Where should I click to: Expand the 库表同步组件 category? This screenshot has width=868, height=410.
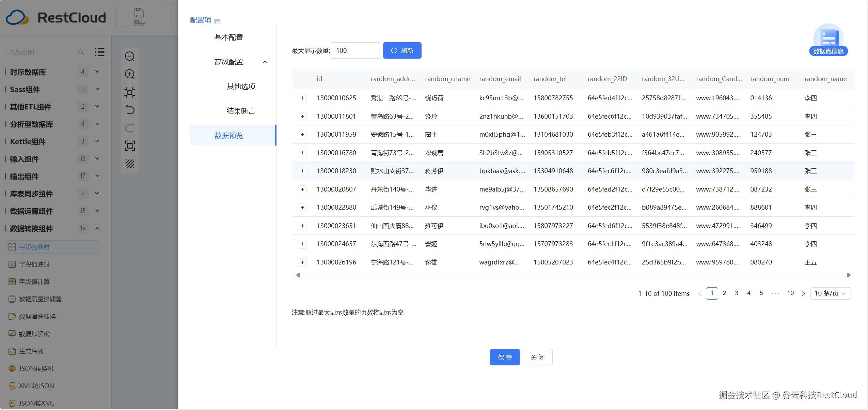tap(97, 194)
